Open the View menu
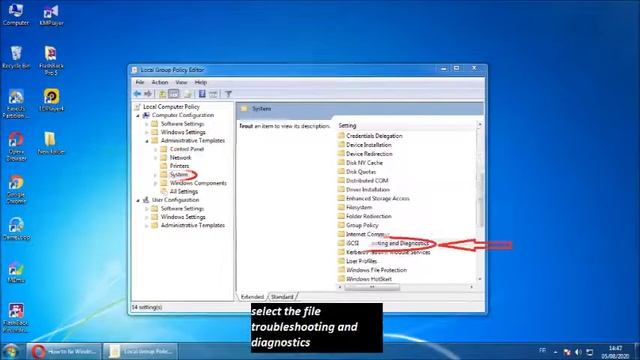 click(x=181, y=82)
